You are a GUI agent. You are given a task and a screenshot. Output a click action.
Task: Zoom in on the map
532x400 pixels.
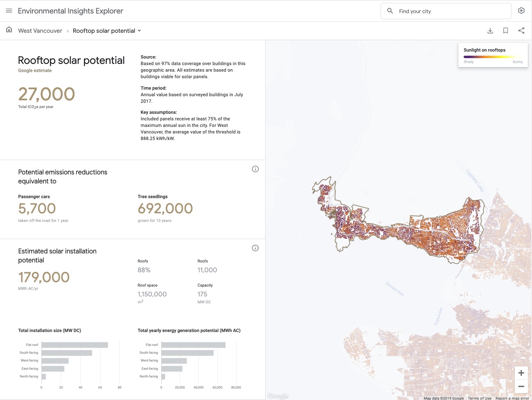[x=521, y=373]
